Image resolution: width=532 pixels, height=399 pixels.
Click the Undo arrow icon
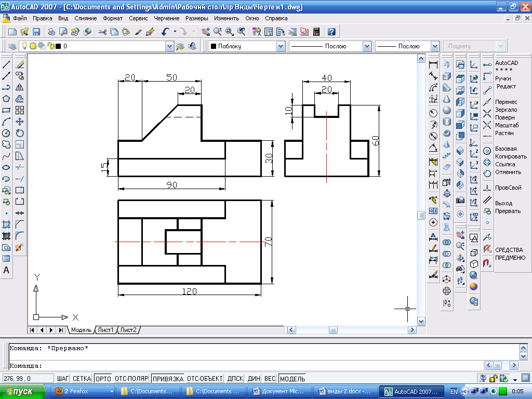click(x=165, y=32)
